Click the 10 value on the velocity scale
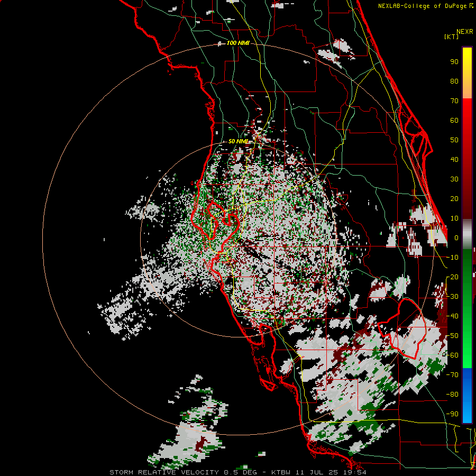 click(454, 218)
